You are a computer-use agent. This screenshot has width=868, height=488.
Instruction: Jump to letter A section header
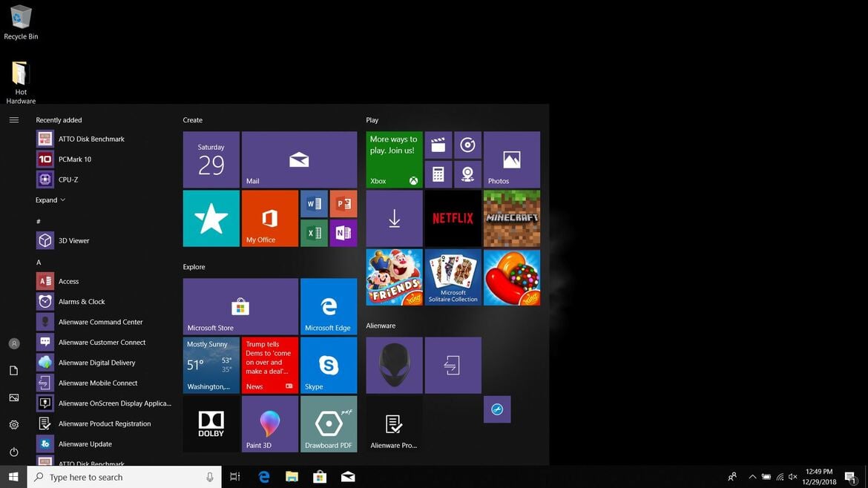point(39,263)
